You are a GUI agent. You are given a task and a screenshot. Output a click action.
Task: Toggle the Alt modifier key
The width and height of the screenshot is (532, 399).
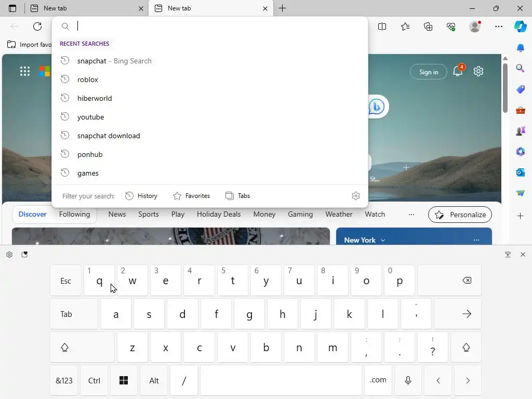click(x=154, y=380)
